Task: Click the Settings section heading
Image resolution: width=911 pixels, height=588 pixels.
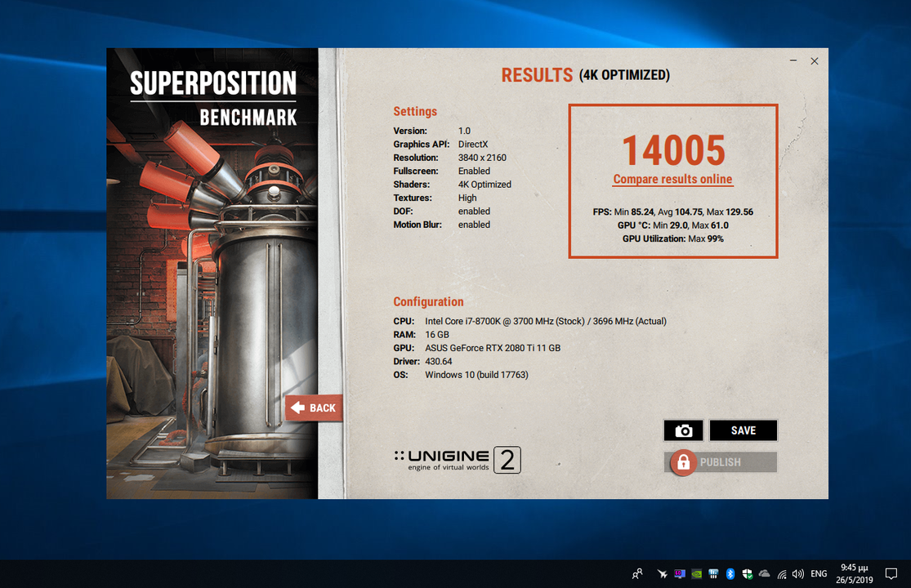Action: pyautogui.click(x=415, y=111)
